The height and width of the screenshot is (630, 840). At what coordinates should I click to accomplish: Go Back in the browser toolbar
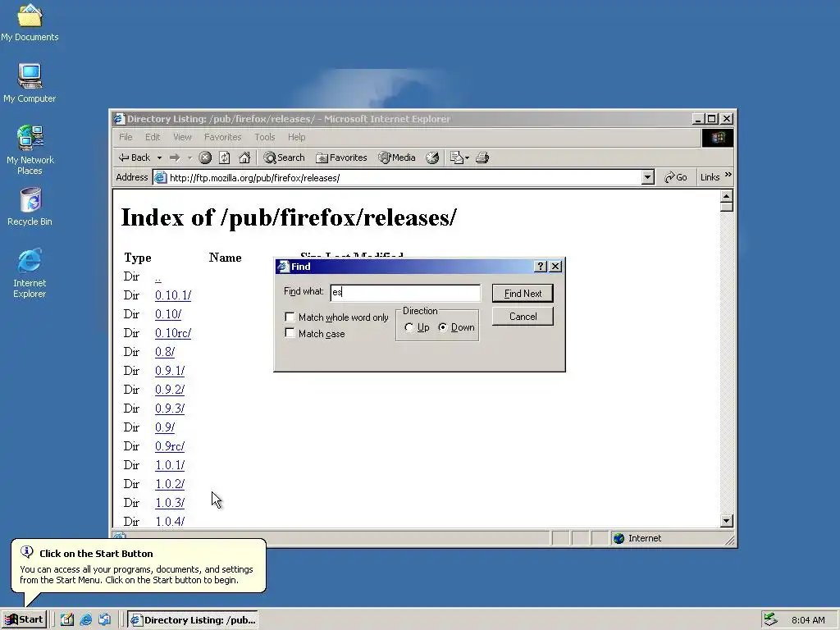click(x=135, y=157)
